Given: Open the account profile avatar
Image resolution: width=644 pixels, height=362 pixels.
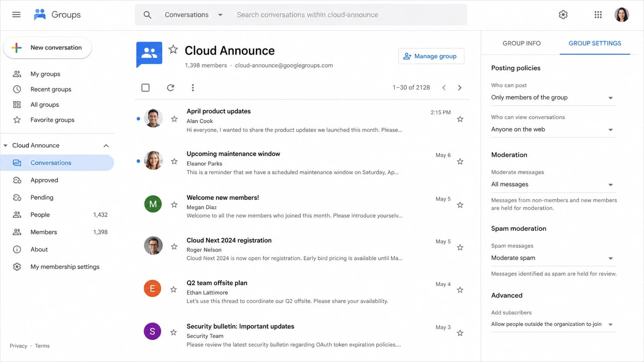Looking at the screenshot, I should [622, 15].
